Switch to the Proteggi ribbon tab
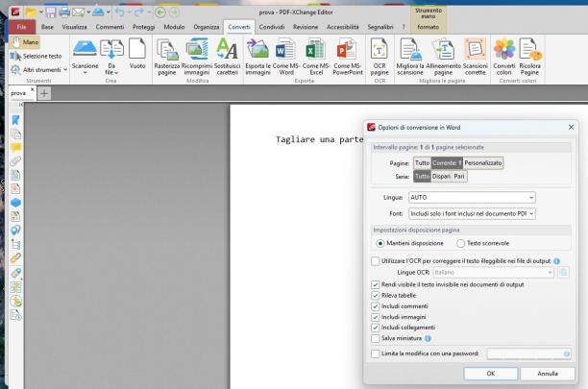This screenshot has width=588, height=389. [x=143, y=27]
